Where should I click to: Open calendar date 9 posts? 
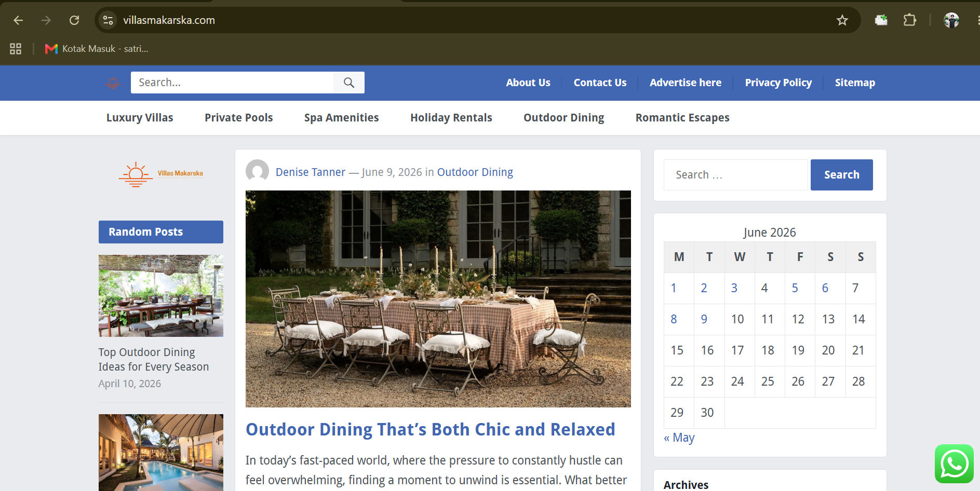pos(704,319)
